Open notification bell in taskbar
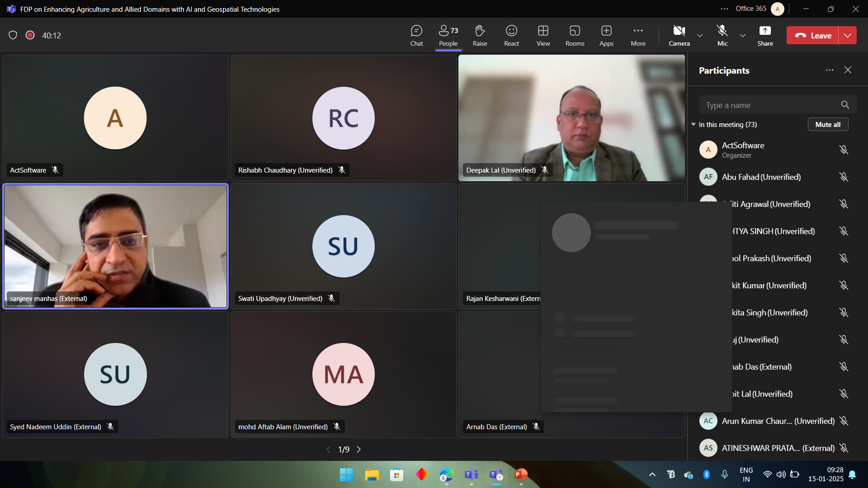This screenshot has width=868, height=488. click(x=852, y=474)
